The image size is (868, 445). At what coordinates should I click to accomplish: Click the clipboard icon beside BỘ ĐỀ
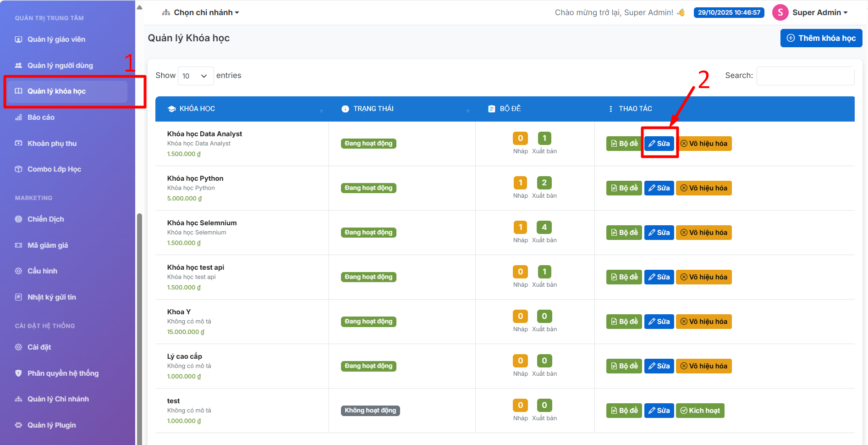[x=492, y=109]
